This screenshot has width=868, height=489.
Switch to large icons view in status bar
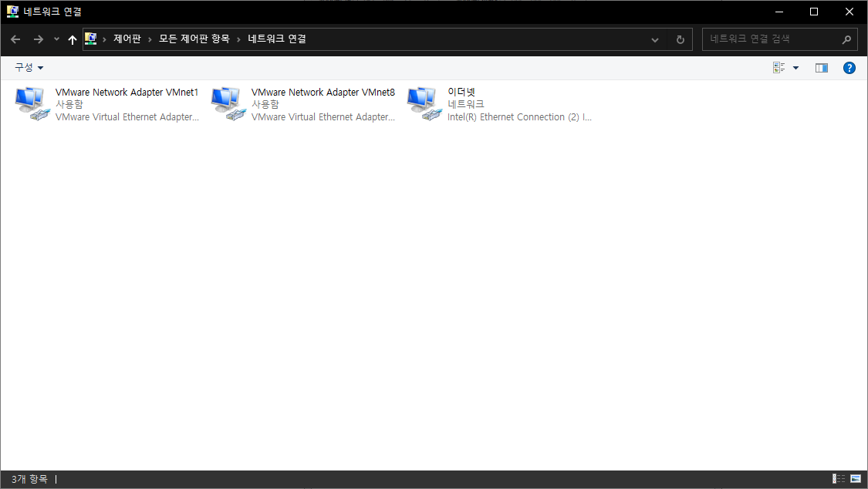[x=856, y=478]
